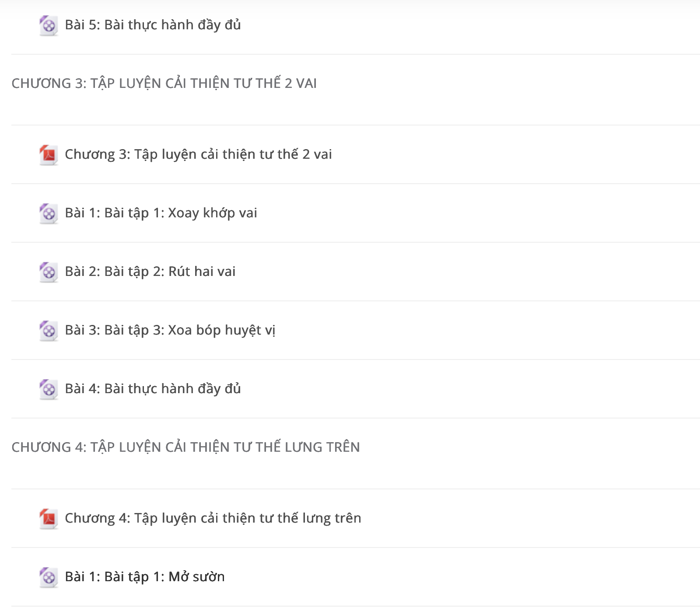Click the Mở sườn lesson row
The width and height of the screenshot is (700, 607).
(x=356, y=577)
